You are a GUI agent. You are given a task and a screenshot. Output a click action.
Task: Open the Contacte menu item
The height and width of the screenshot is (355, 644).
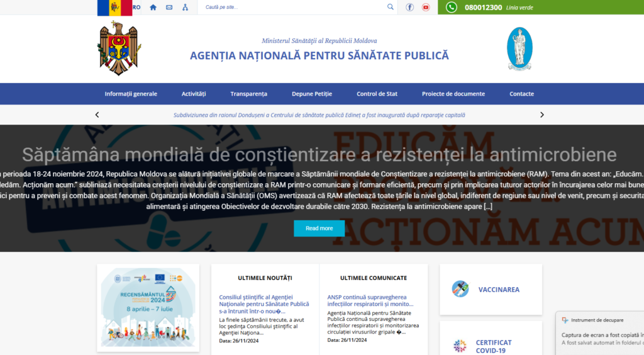point(521,94)
